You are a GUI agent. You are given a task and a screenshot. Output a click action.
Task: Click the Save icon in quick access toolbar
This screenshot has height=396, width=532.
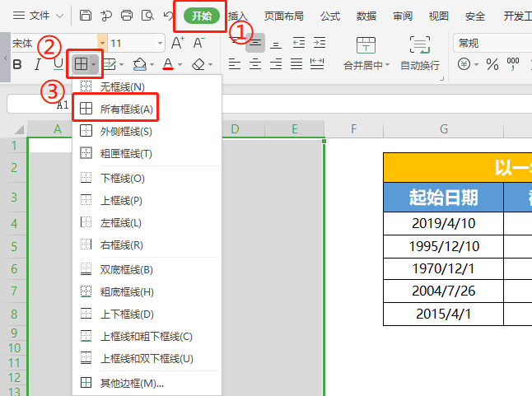[86, 16]
